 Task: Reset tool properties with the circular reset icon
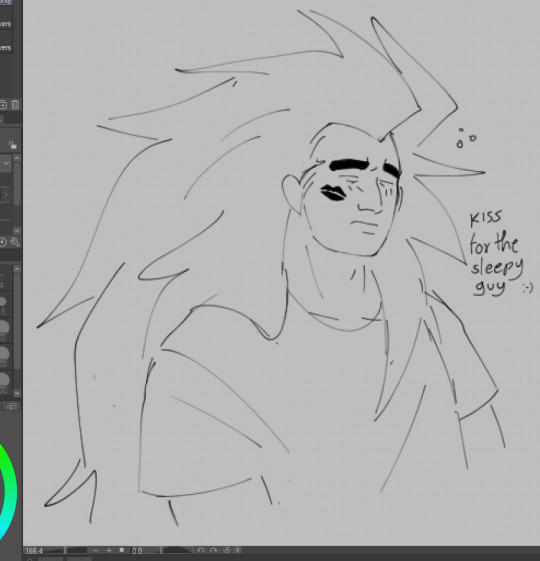click(x=3, y=242)
